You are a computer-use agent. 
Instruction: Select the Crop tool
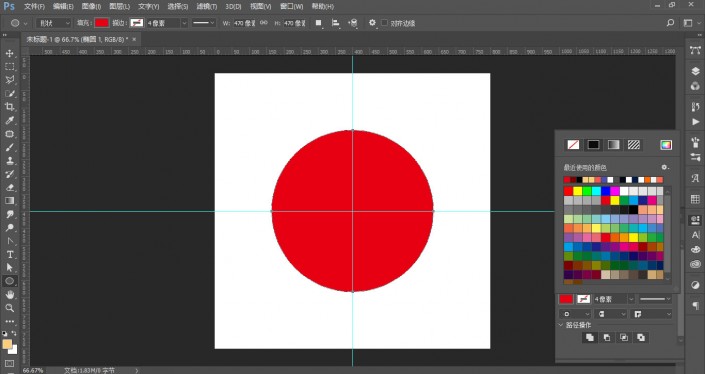(x=9, y=107)
